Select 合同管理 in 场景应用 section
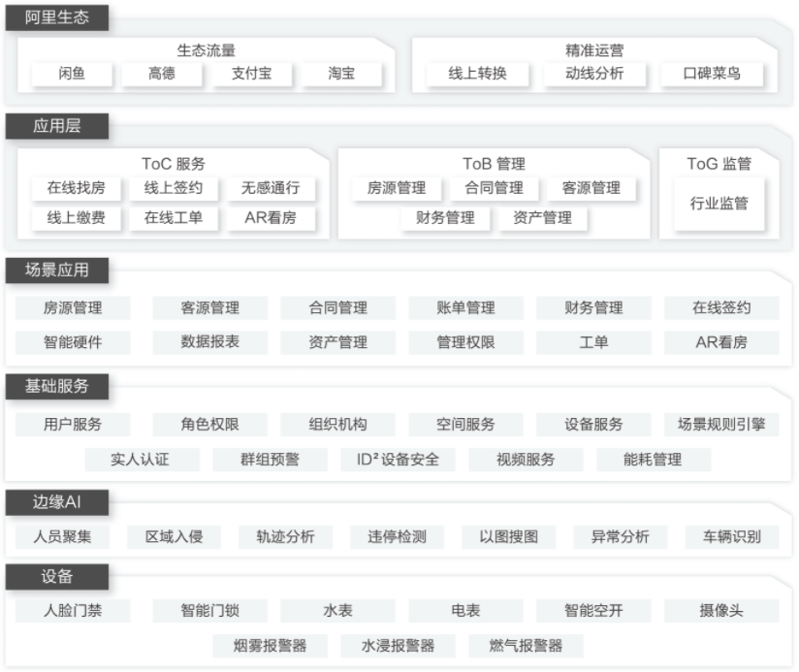 (338, 308)
